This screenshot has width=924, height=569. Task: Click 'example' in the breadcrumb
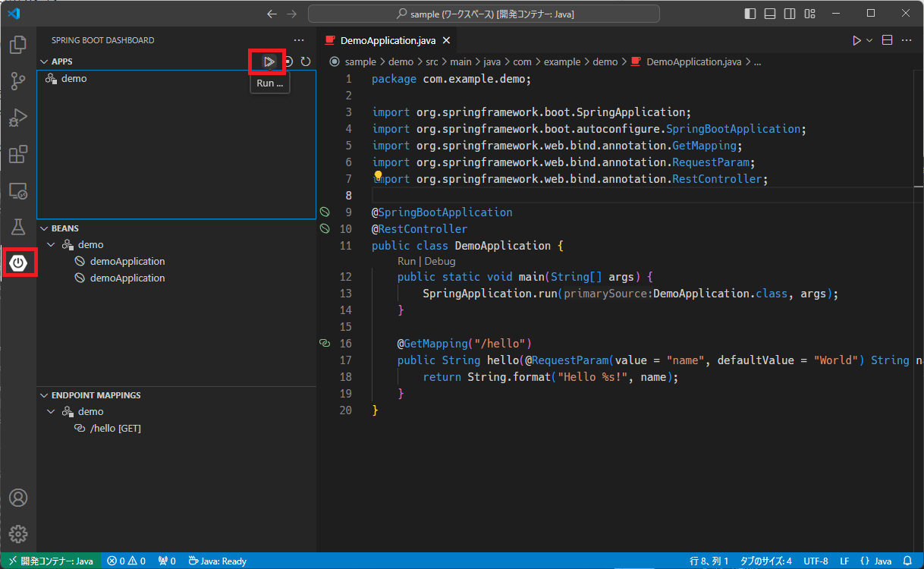coord(562,62)
